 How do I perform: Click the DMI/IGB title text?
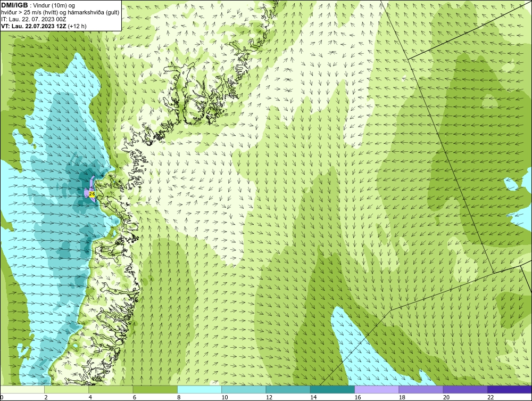coord(14,5)
